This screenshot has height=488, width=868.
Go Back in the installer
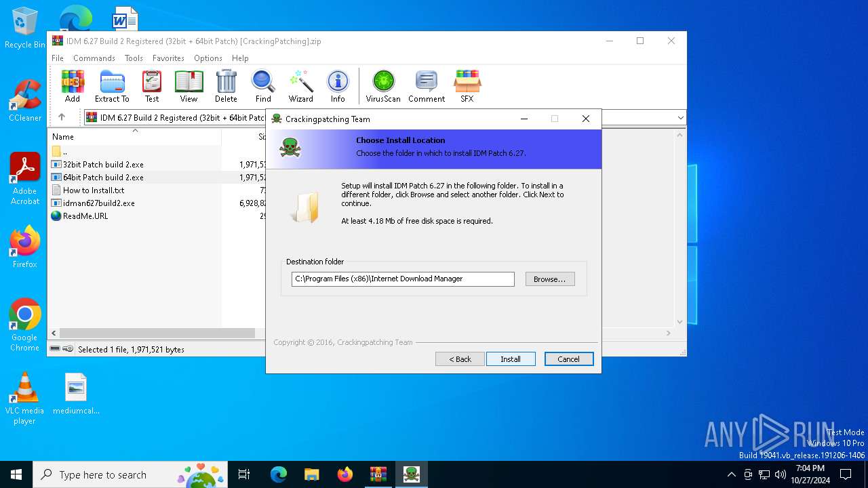pyautogui.click(x=460, y=359)
